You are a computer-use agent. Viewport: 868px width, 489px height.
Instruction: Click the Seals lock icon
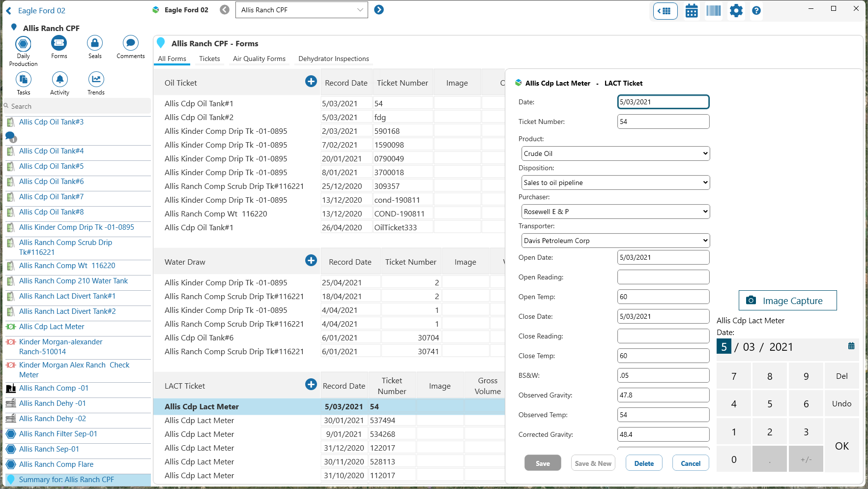[x=95, y=43]
